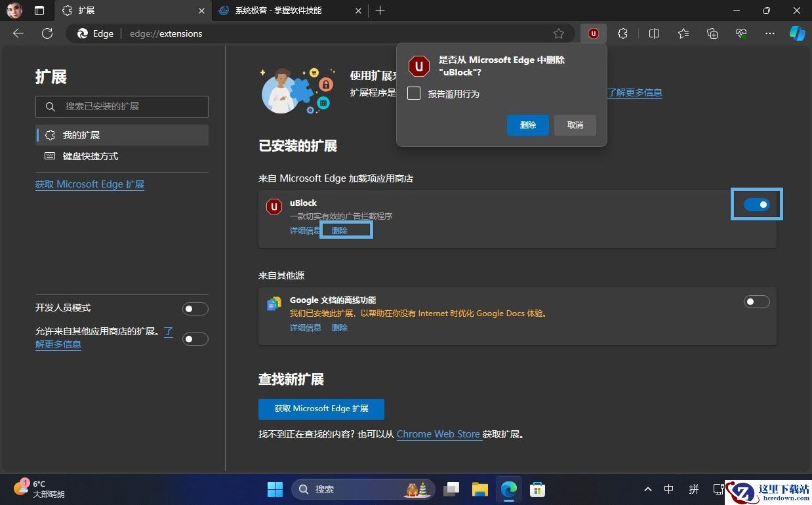
Task: Close the 系统极客 tab
Action: coord(358,10)
